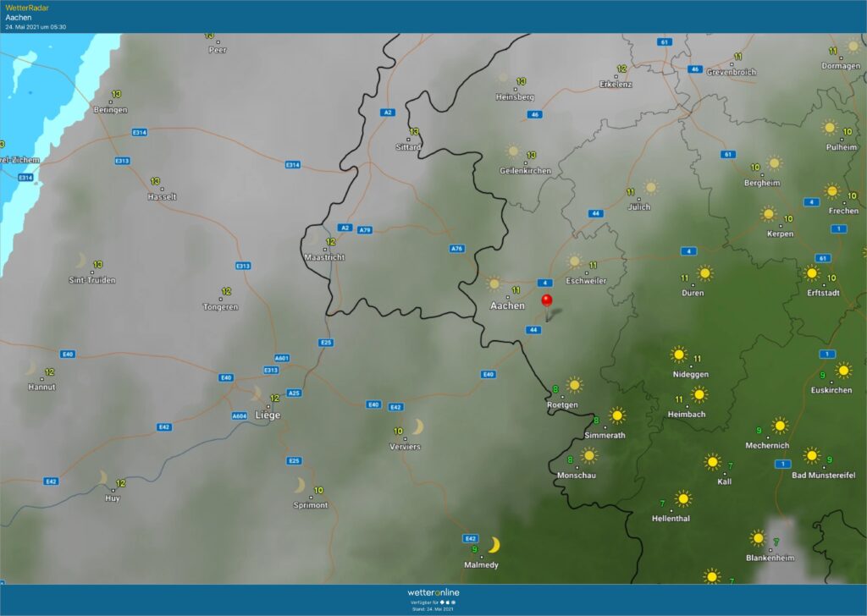
Task: Click the Tongeren city label
Action: [221, 306]
